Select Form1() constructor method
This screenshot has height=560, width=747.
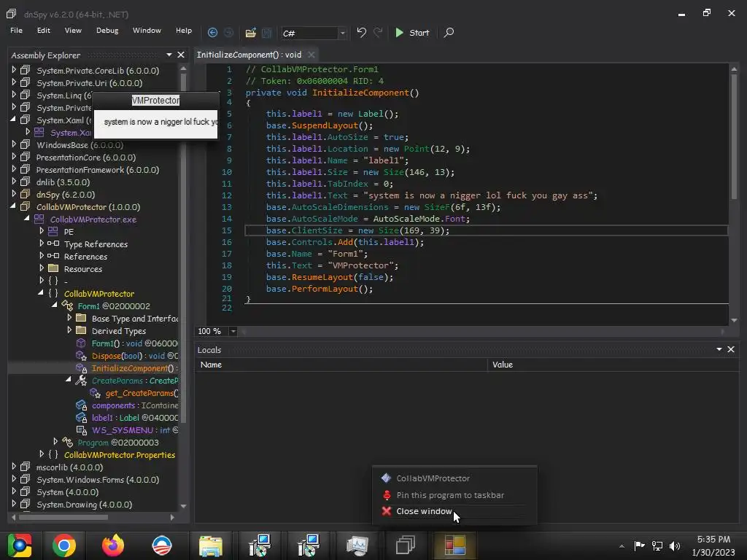pos(135,343)
